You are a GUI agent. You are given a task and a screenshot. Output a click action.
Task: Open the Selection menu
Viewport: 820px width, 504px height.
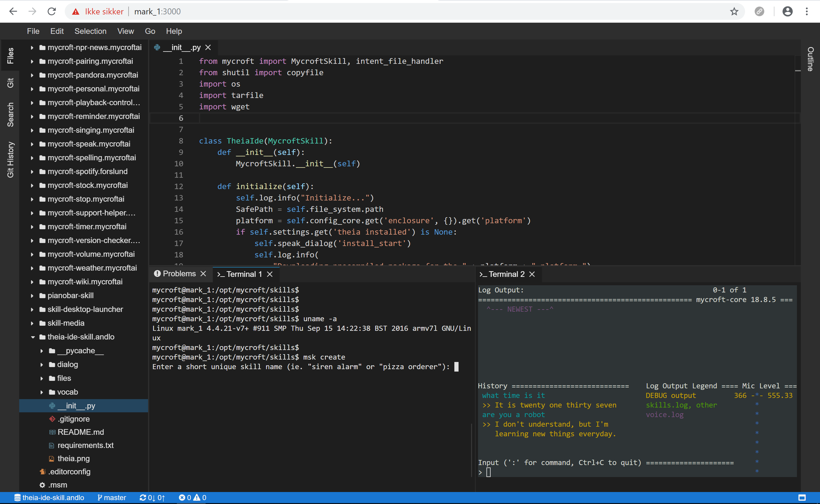[90, 31]
